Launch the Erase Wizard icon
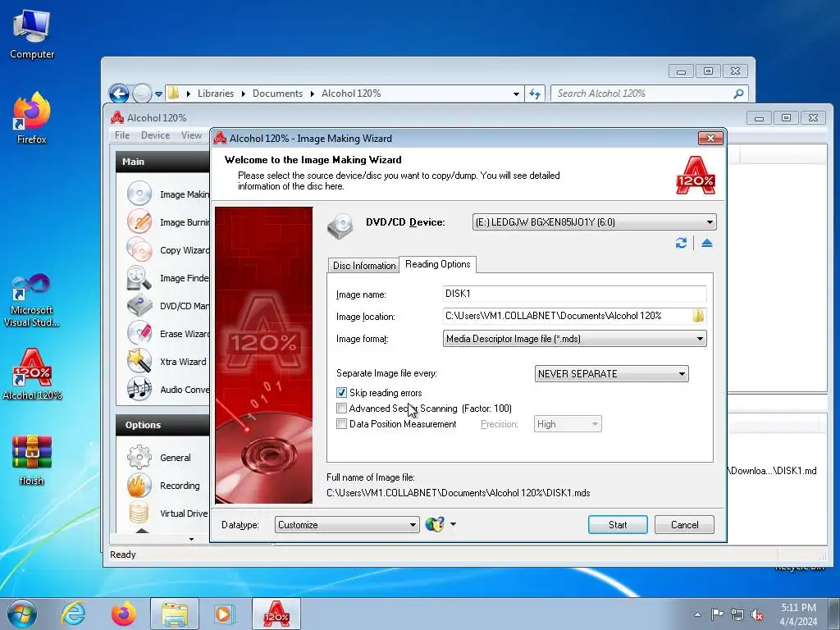 pyautogui.click(x=139, y=333)
